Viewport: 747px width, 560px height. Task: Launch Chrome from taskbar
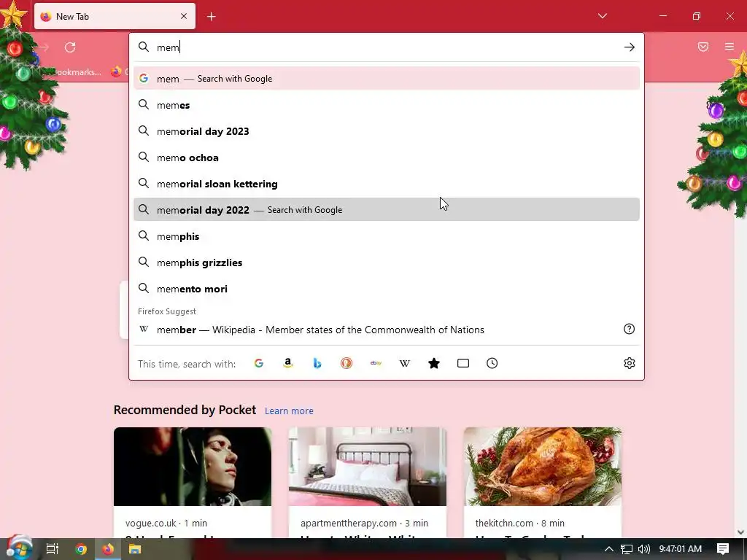click(x=81, y=549)
